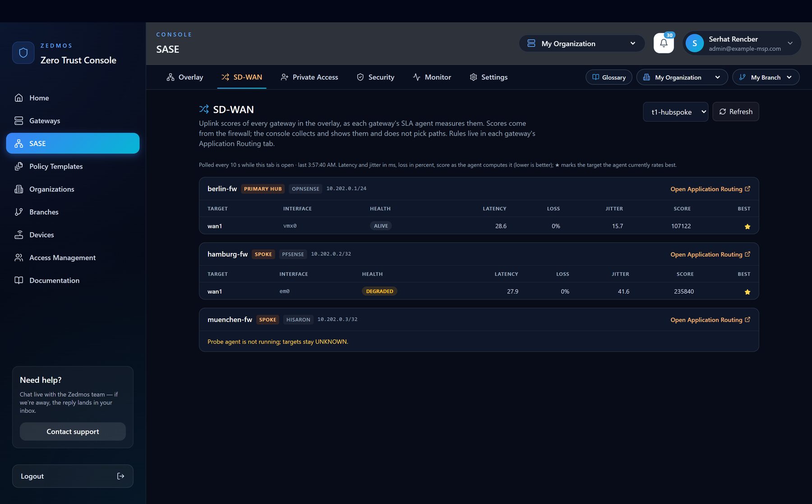Click the best star on berlin-fw wan1
Screen dimensions: 812x504
tap(747, 226)
